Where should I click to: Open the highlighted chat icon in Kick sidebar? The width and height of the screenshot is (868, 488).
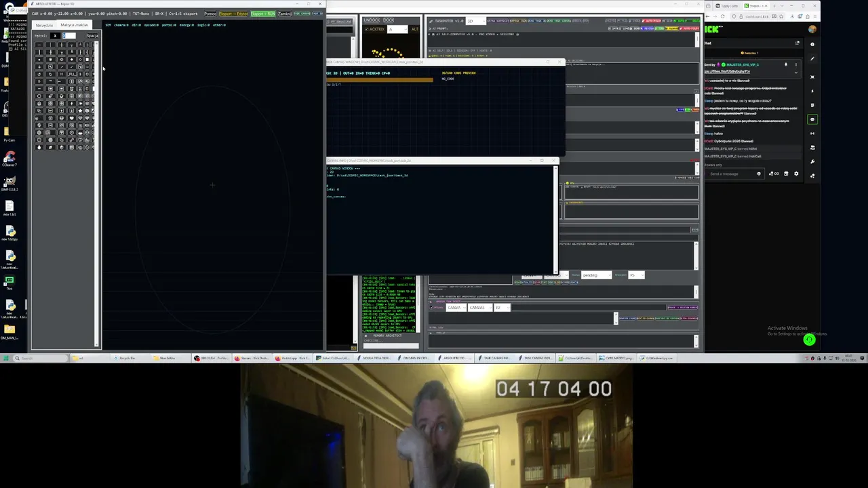[812, 119]
